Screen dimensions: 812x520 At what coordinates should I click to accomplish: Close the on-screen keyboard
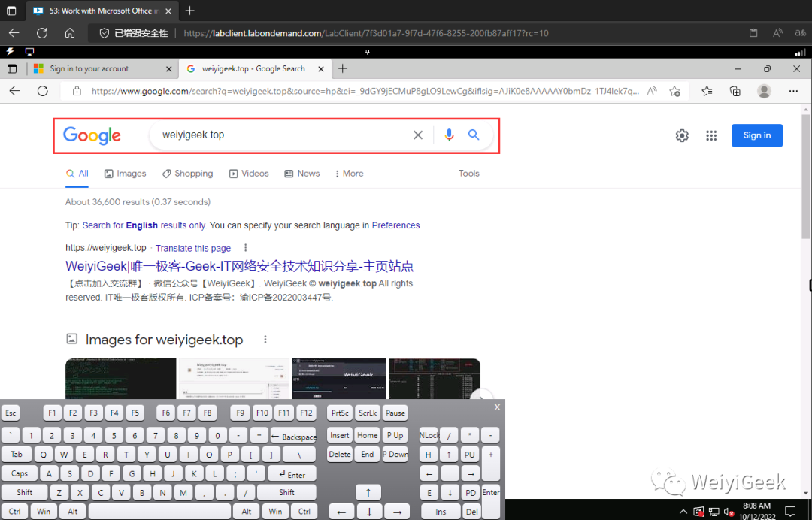click(x=497, y=407)
